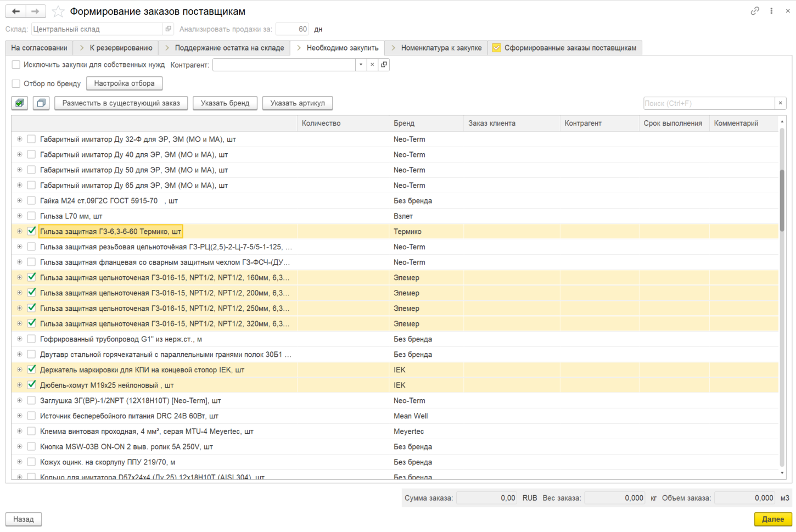Screen dimensions: 796x532
Task: Click 'Указать бренд' button
Action: [x=225, y=103]
